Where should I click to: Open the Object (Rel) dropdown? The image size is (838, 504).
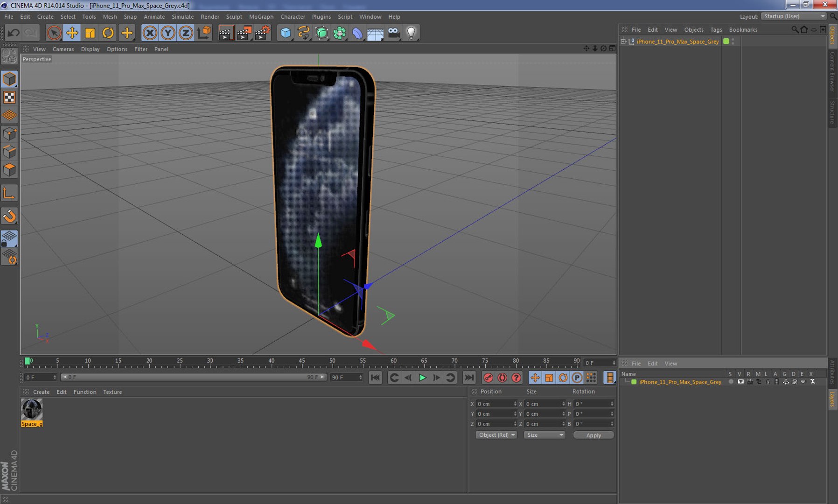click(x=496, y=435)
